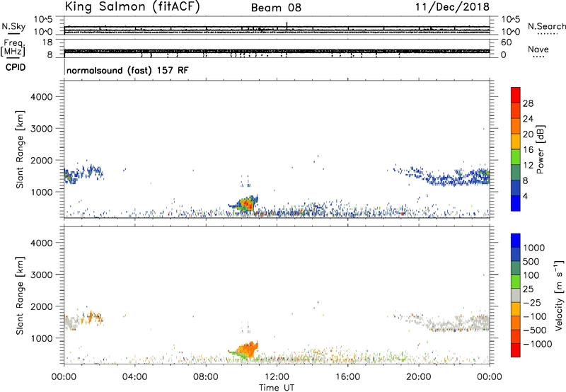Click the 16:00 time tick label

347,377
